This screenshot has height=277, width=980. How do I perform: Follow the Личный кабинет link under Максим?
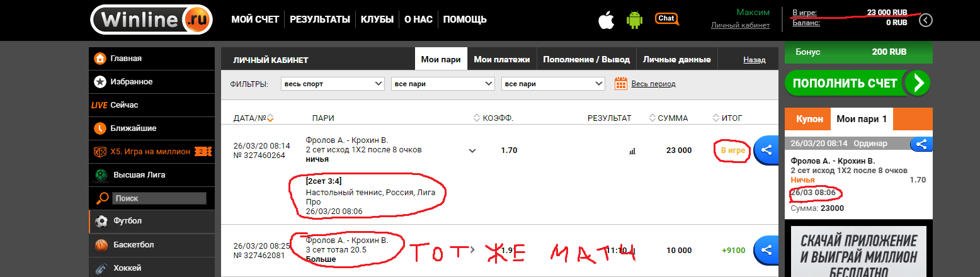pyautogui.click(x=740, y=26)
